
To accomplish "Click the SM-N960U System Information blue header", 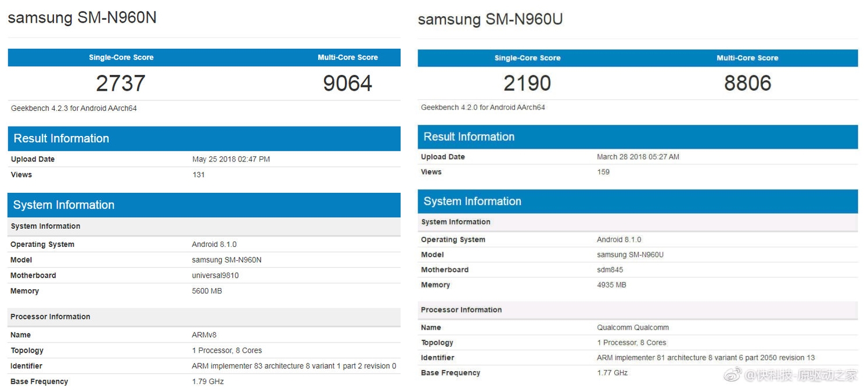I will click(x=472, y=202).
